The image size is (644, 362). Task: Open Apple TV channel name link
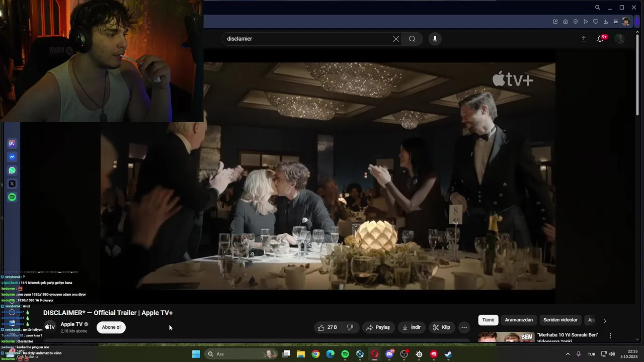click(71, 324)
